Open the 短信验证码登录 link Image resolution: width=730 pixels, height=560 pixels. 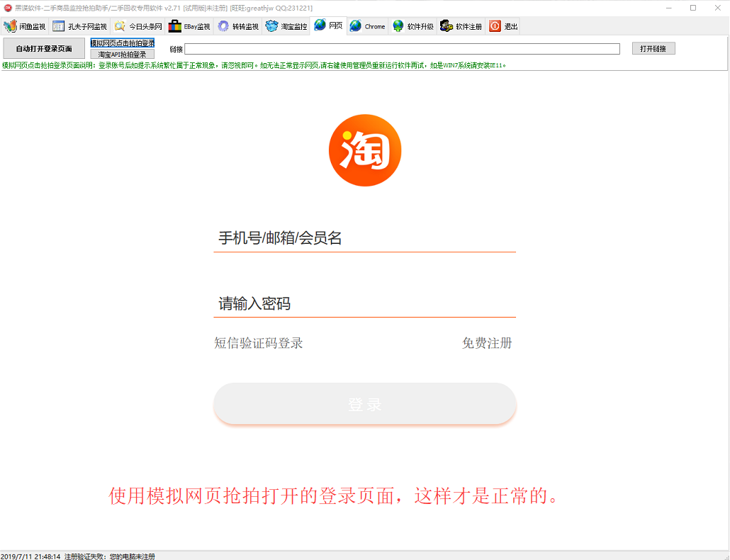click(x=259, y=344)
